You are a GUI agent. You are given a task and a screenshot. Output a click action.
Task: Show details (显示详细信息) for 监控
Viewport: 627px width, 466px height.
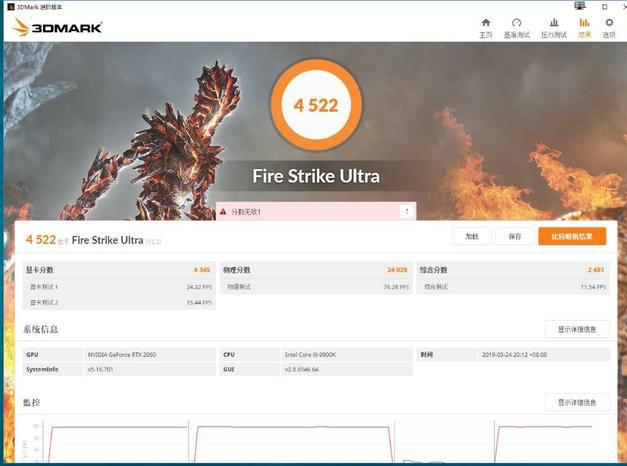(577, 402)
